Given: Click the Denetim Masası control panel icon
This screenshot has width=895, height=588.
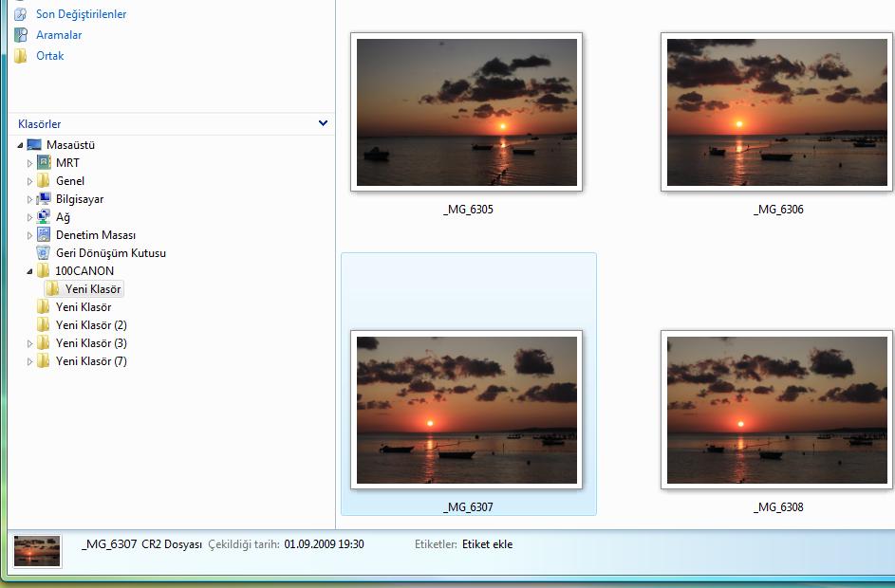Looking at the screenshot, I should pyautogui.click(x=44, y=234).
